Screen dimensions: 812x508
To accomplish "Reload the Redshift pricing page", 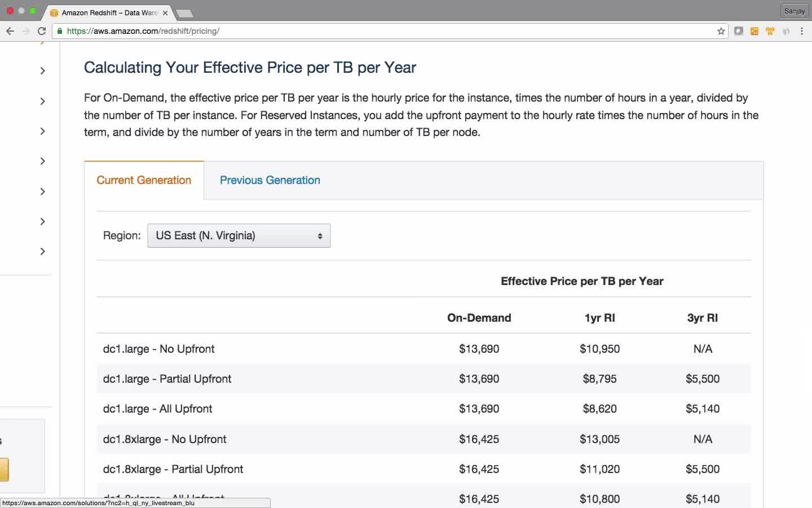I will point(42,31).
